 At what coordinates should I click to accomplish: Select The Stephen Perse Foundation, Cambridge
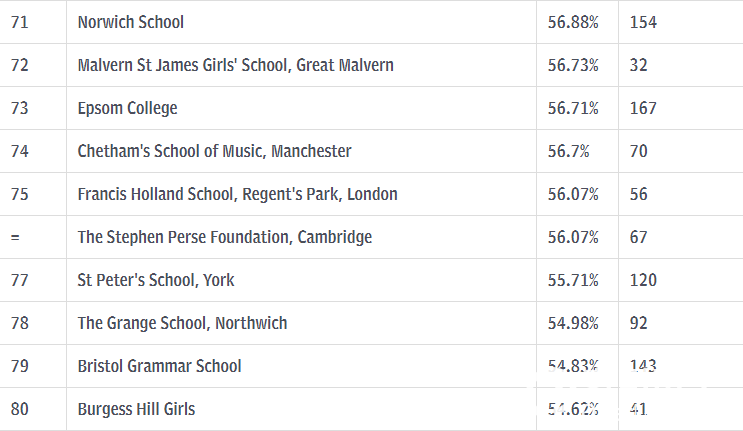pos(225,237)
